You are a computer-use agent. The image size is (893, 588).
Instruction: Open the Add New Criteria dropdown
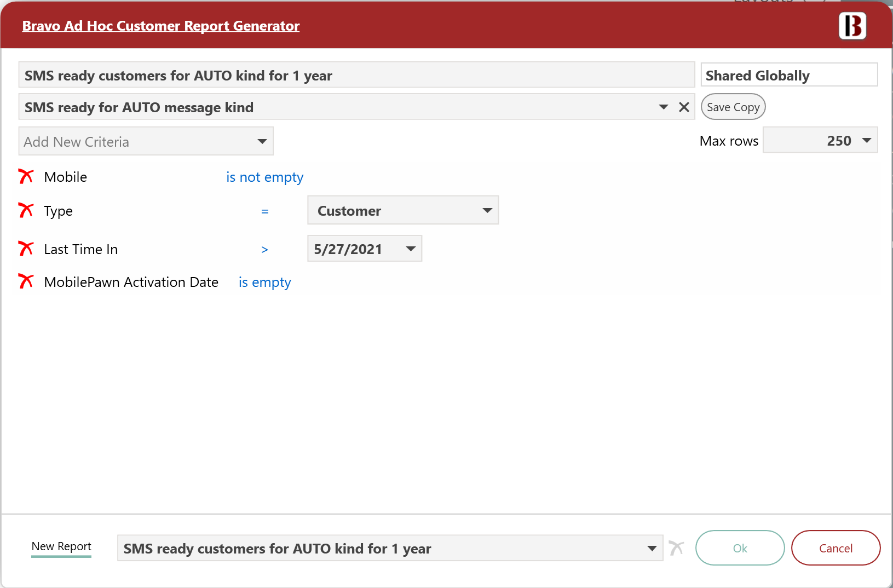point(262,142)
